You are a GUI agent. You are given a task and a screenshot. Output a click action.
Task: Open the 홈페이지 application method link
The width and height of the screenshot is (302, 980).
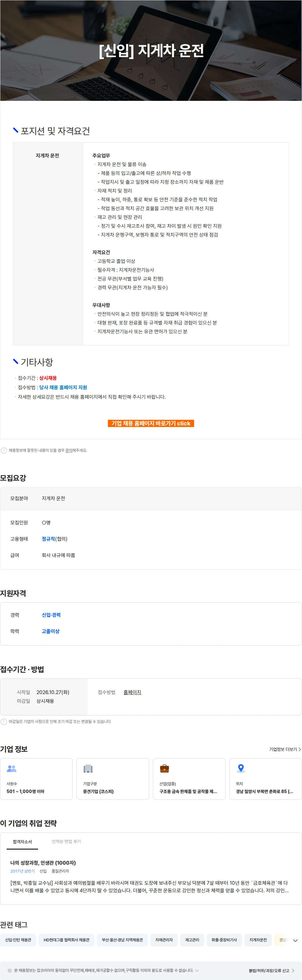click(x=132, y=692)
